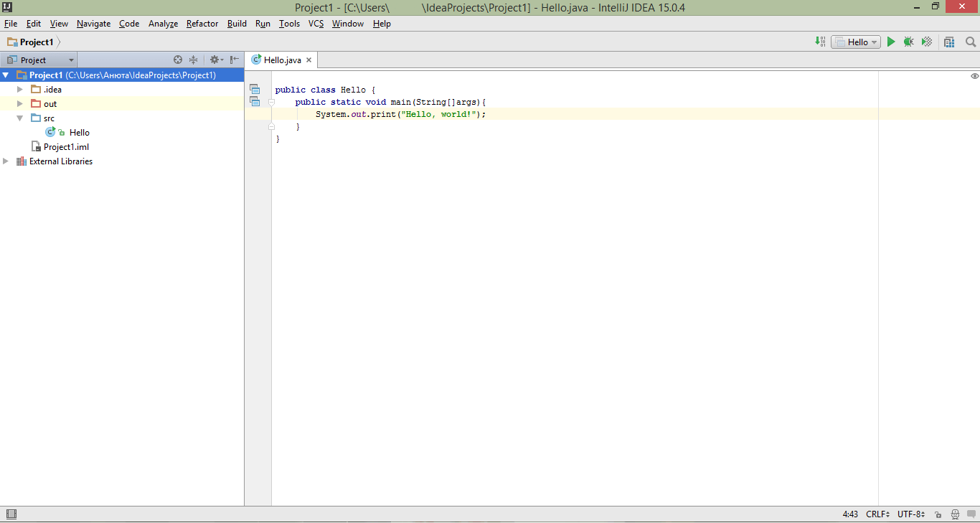Open Project Structure dialog icon
The image size is (980, 523).
(x=950, y=42)
